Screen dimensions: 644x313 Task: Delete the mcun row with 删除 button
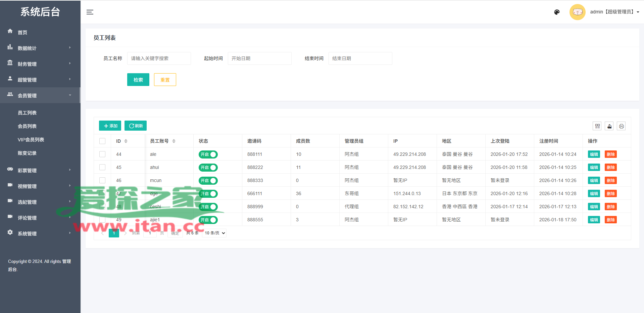pos(610,181)
